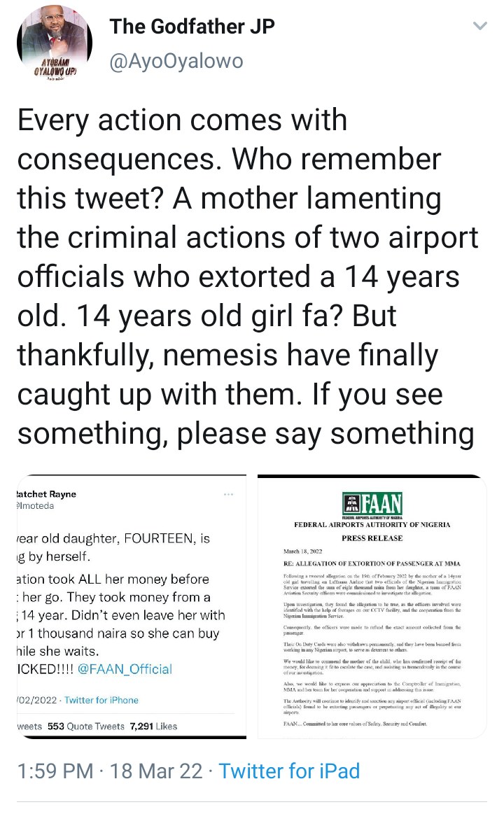504x814 pixels.
Task: Open the tweet options chevron
Action: (479, 27)
